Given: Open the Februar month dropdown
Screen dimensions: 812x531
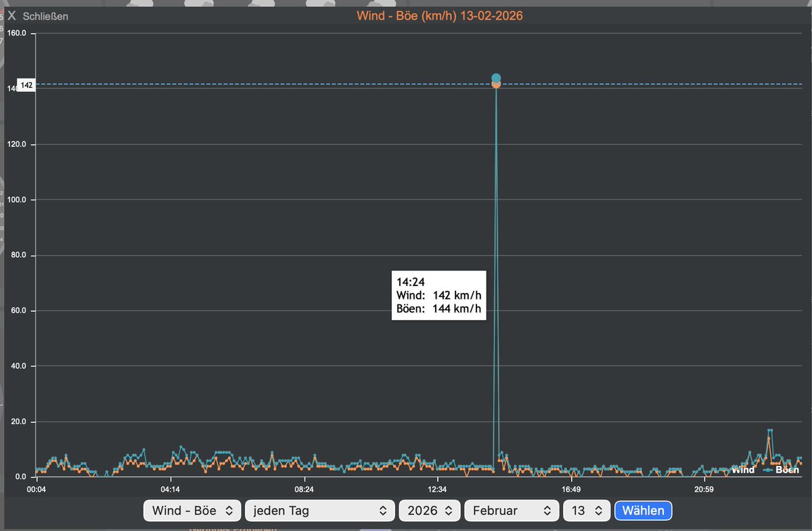Looking at the screenshot, I should coord(512,511).
